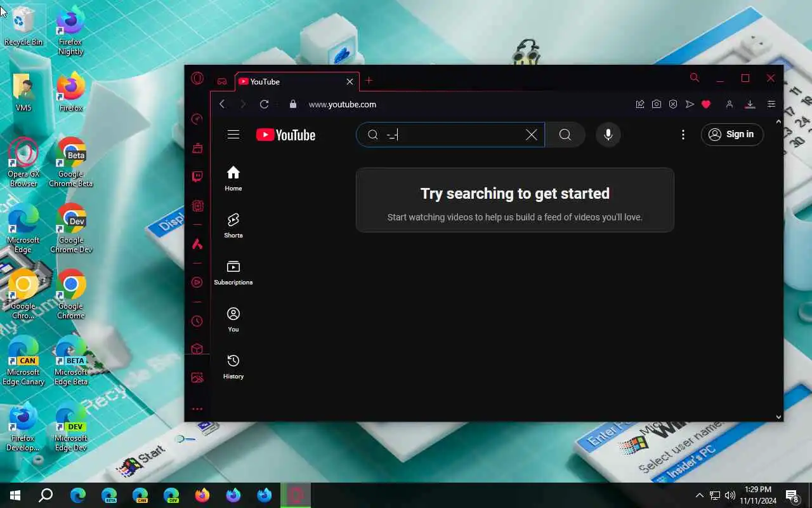This screenshot has height=508, width=812.
Task: Open a new tab with plus button
Action: tap(369, 81)
